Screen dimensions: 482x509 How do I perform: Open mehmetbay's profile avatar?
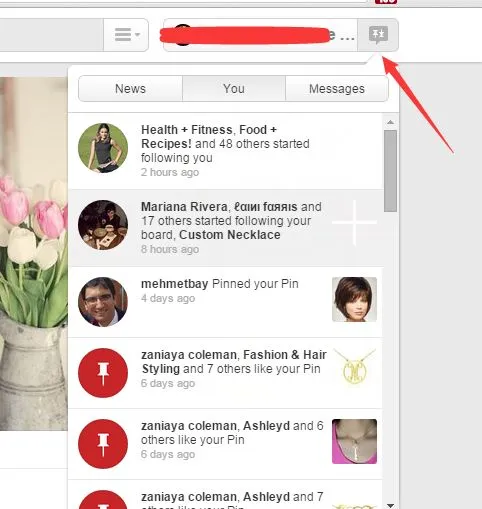pos(103,302)
